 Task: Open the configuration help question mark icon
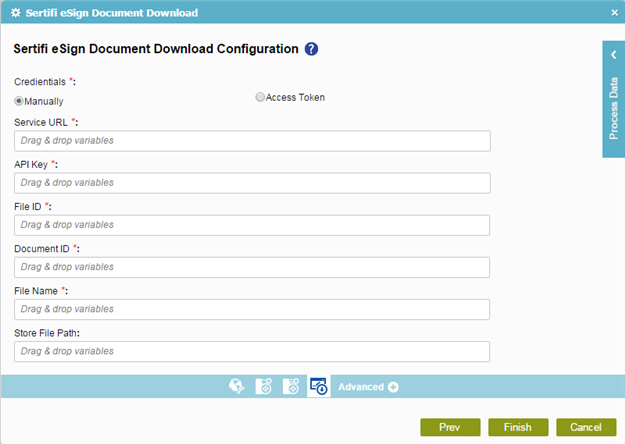tap(311, 49)
